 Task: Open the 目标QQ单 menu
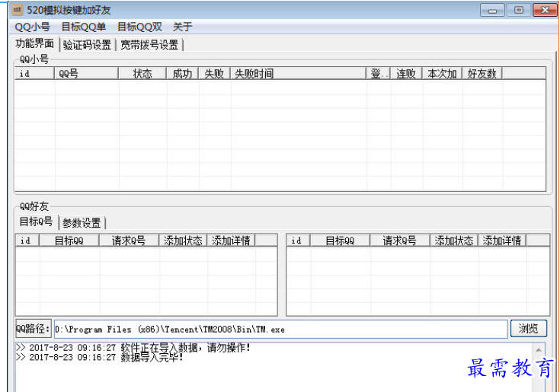click(84, 27)
